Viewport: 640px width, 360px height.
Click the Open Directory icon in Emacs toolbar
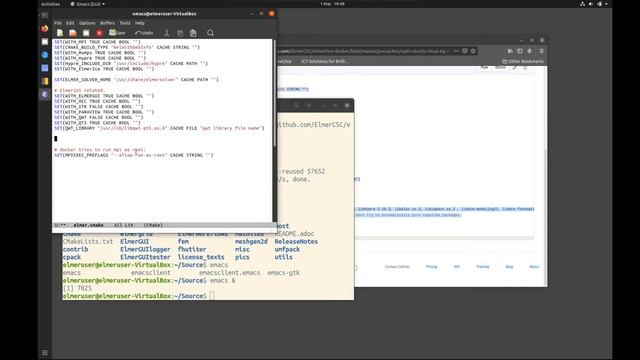coord(86,33)
